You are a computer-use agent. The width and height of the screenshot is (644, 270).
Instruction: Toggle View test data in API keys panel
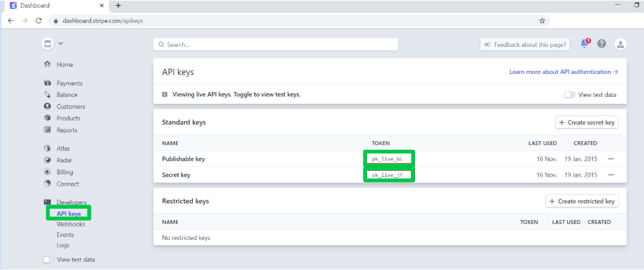click(570, 94)
